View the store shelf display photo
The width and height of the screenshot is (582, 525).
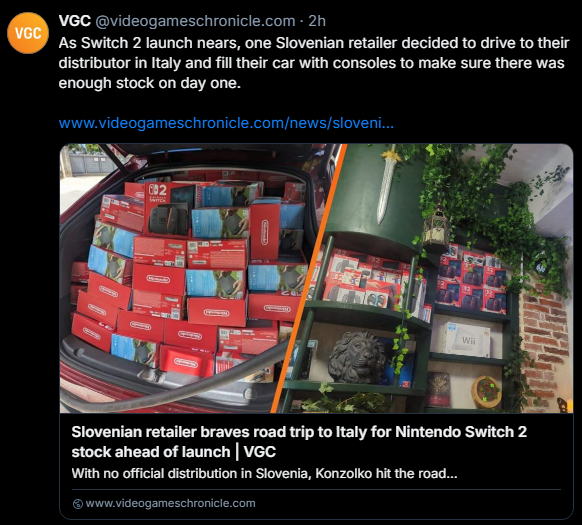point(427,278)
